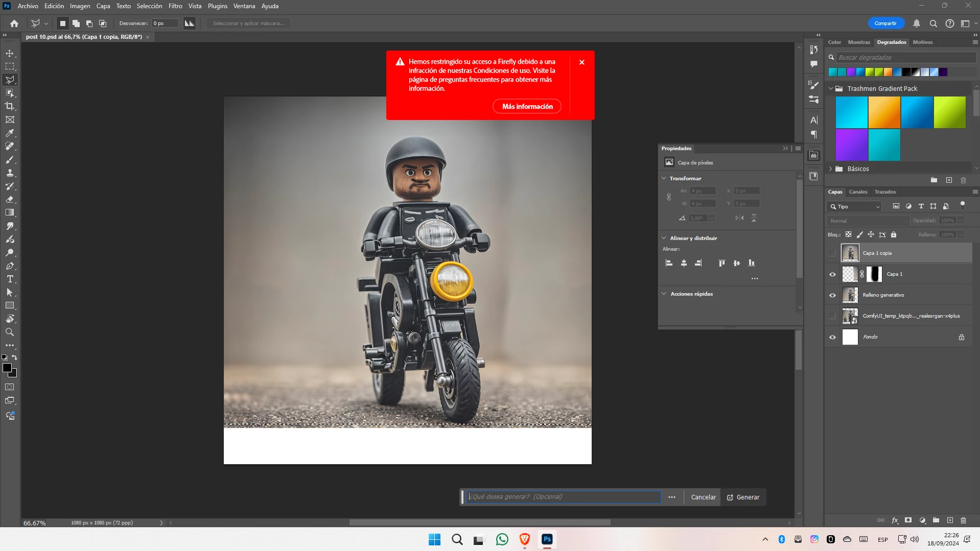Select the Relleno generativo layer thumbnail
Image resolution: width=980 pixels, height=551 pixels.
tap(850, 295)
